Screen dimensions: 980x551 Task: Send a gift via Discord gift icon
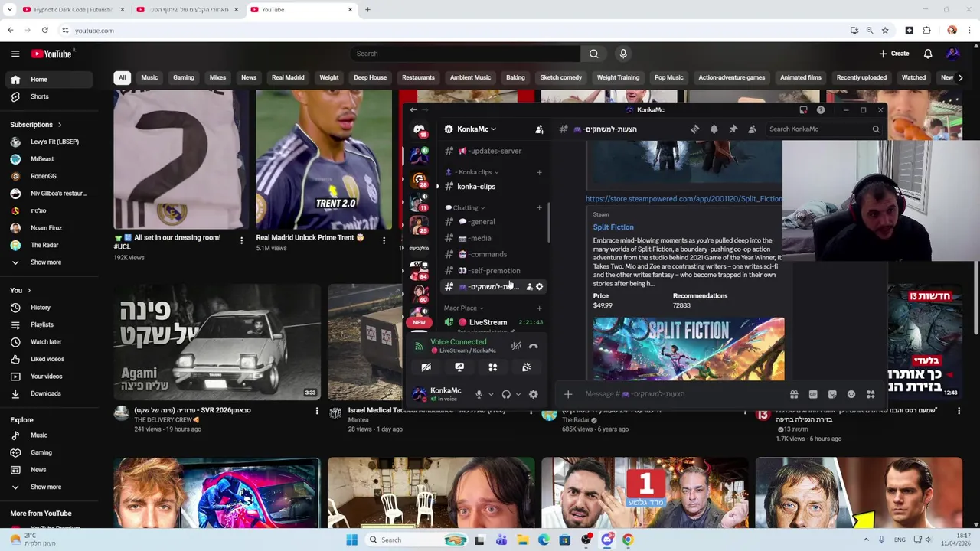coord(794,394)
